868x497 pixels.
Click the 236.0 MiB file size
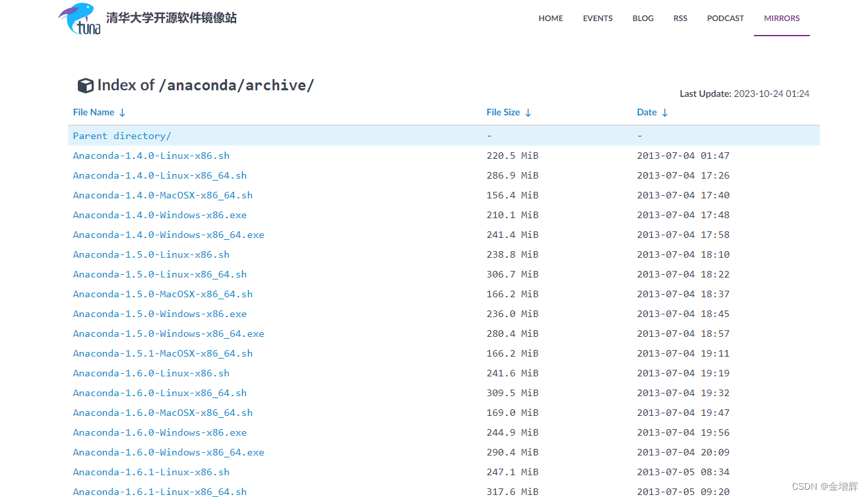(x=512, y=314)
